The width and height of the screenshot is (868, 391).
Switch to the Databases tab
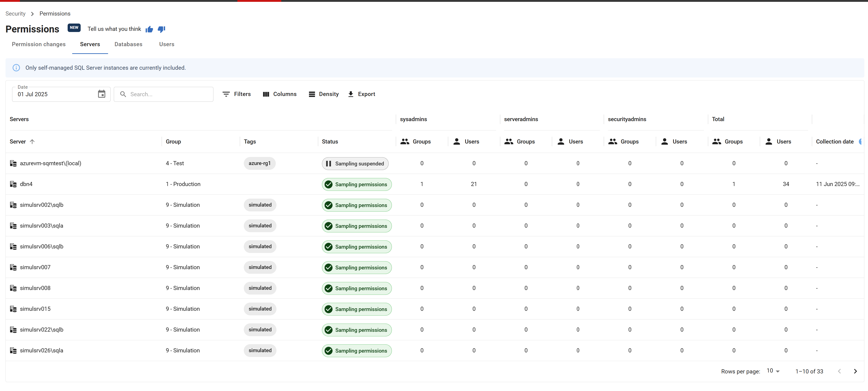[x=128, y=44]
